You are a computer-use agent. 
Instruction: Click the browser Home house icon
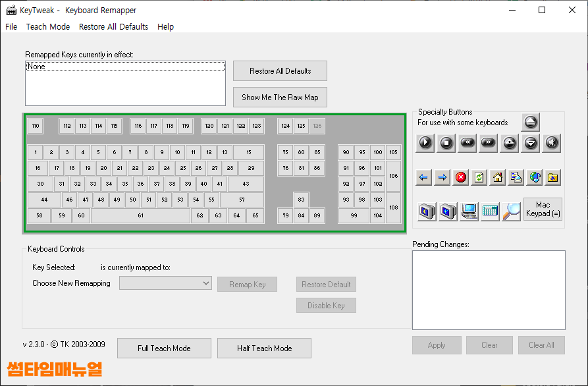point(497,177)
